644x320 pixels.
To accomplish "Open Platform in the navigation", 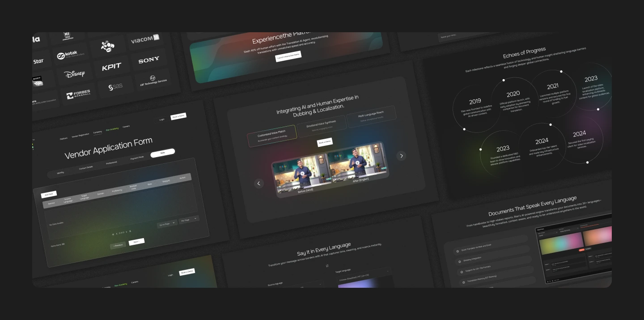I will point(64,138).
